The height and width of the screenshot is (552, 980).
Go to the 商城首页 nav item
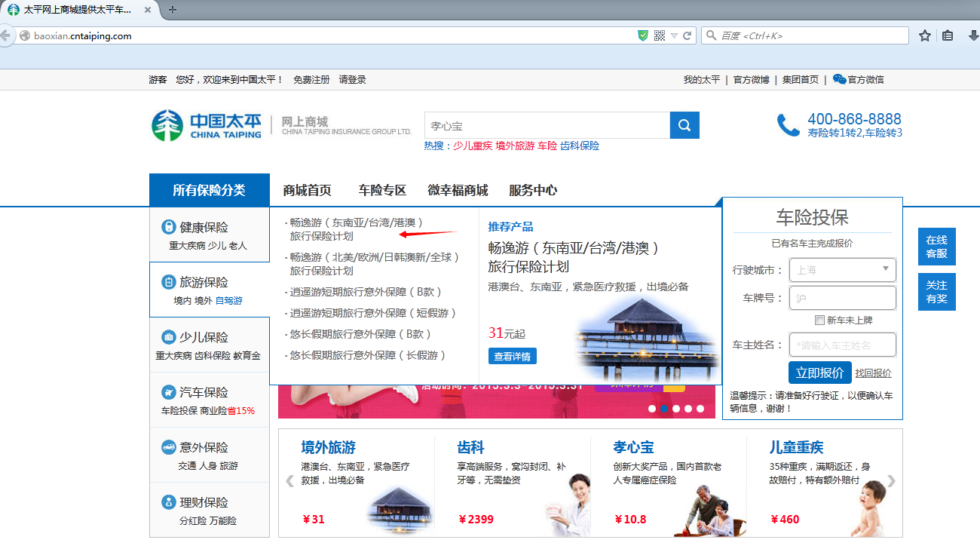[307, 190]
